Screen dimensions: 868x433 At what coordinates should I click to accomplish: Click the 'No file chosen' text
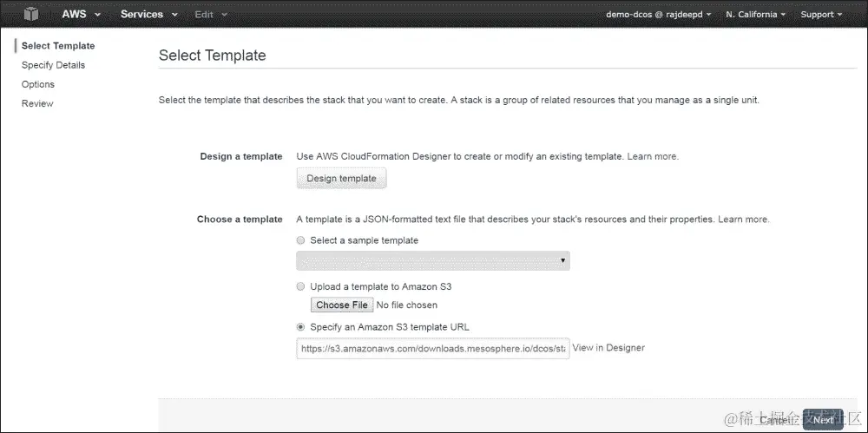pos(407,305)
